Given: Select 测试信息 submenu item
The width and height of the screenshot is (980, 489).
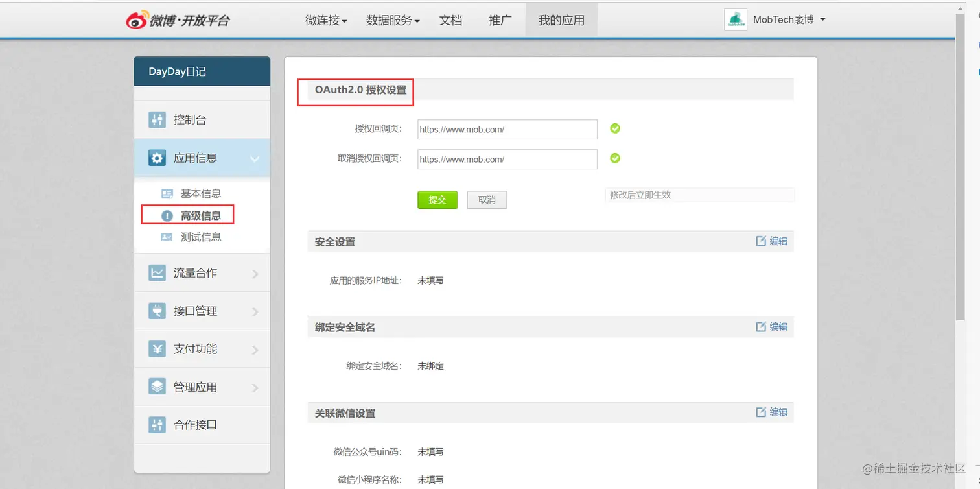Looking at the screenshot, I should click(x=201, y=237).
